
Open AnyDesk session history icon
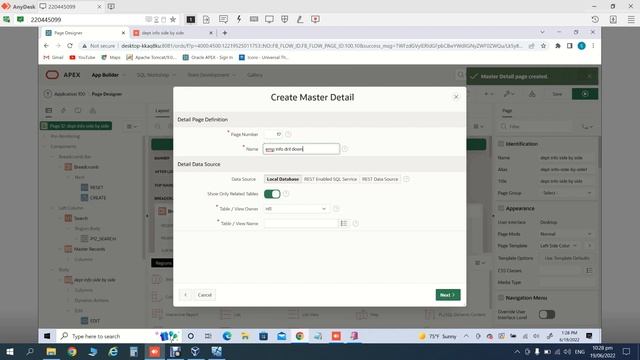point(595,19)
